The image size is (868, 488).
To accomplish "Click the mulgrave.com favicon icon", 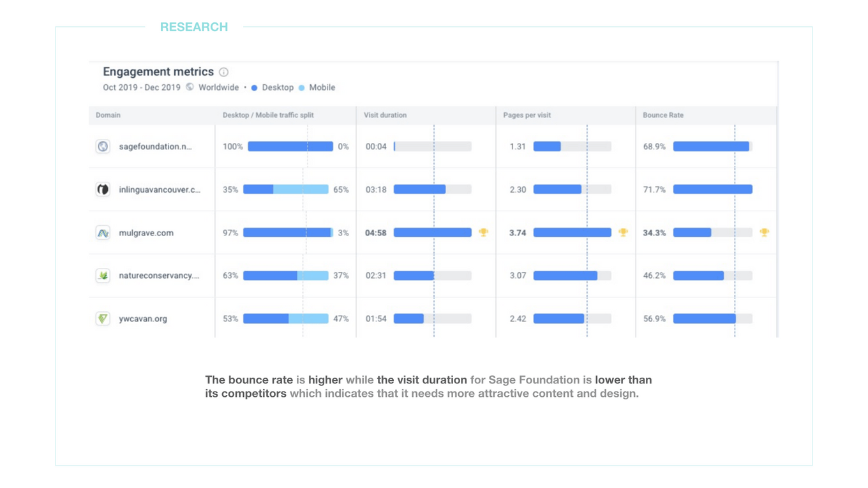I will tap(103, 233).
